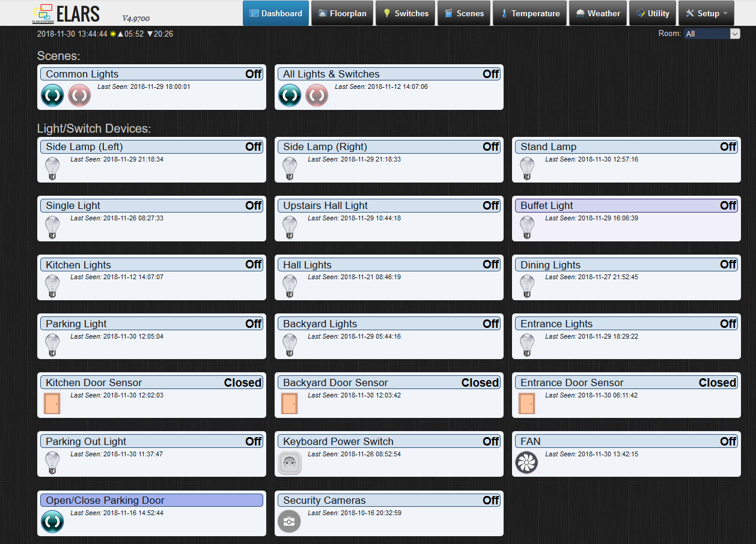The width and height of the screenshot is (756, 544).
Task: Open the Temperature tab
Action: point(530,13)
